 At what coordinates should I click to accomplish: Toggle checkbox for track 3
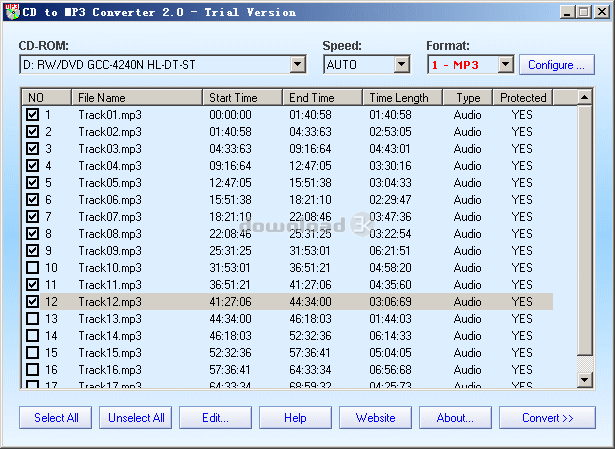click(x=33, y=149)
